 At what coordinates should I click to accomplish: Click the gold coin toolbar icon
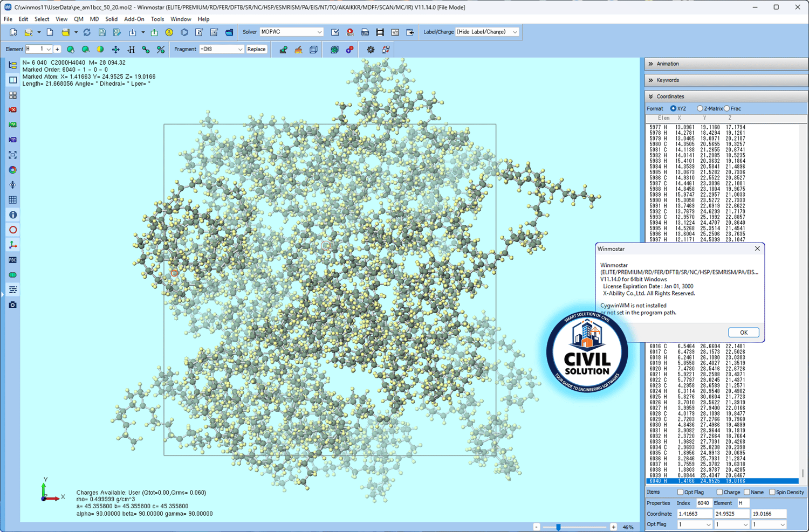tap(169, 32)
